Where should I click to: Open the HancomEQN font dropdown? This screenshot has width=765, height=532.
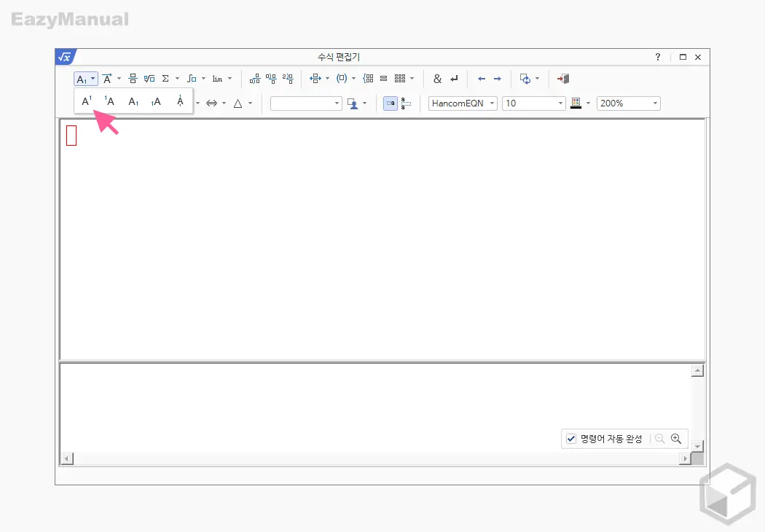[x=463, y=103]
